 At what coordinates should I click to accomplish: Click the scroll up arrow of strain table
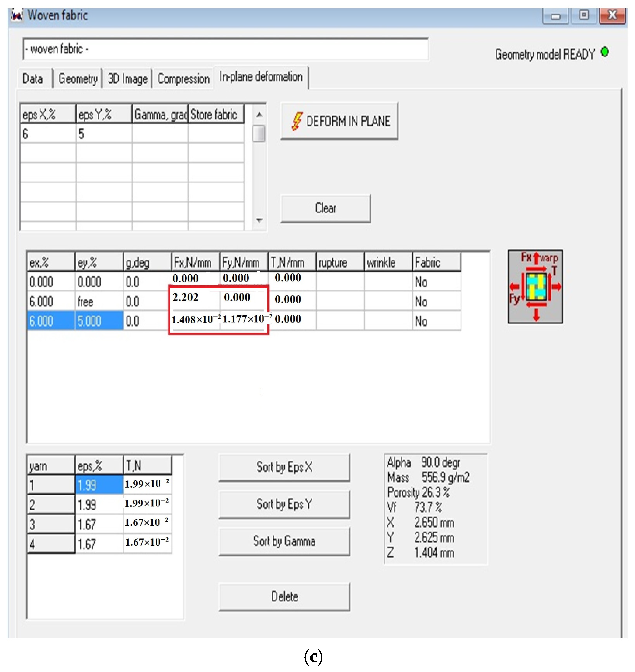tap(259, 115)
